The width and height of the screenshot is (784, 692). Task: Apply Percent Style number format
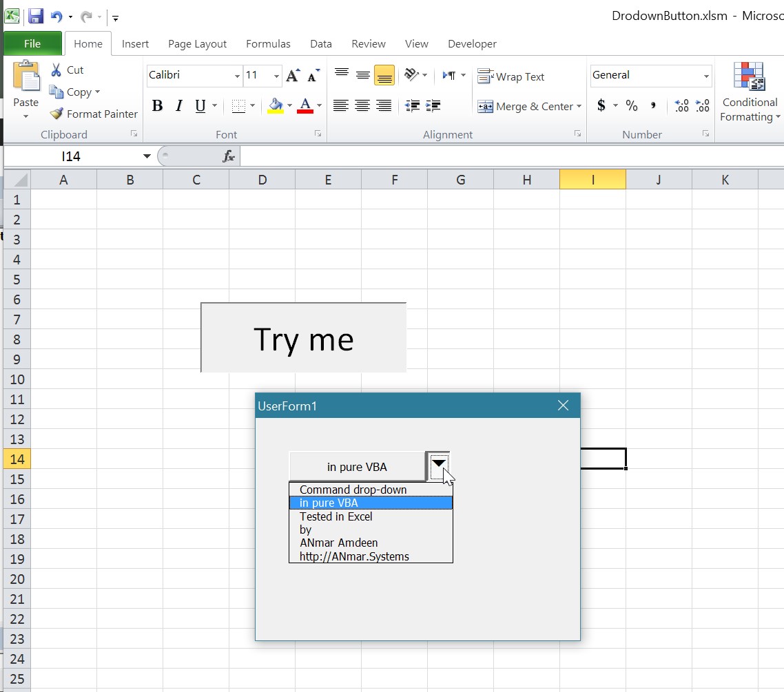click(632, 106)
